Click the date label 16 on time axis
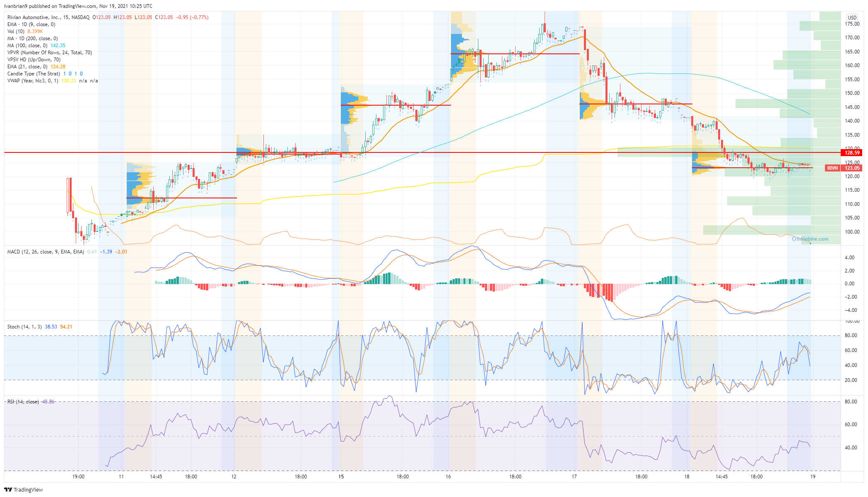This screenshot has width=868, height=497. click(448, 477)
